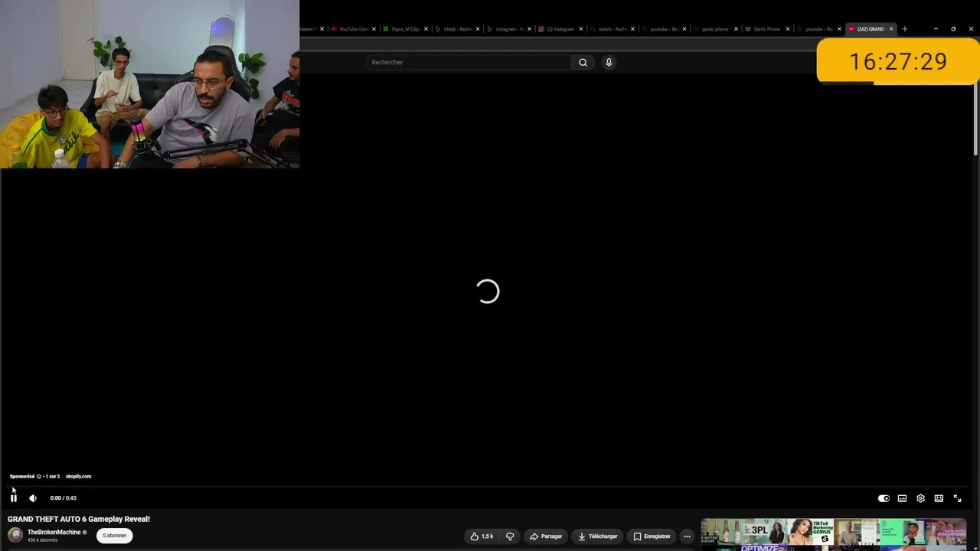Screen dimensions: 980x551
Task: Turn on subtitles with the captions icon
Action: coord(902,498)
